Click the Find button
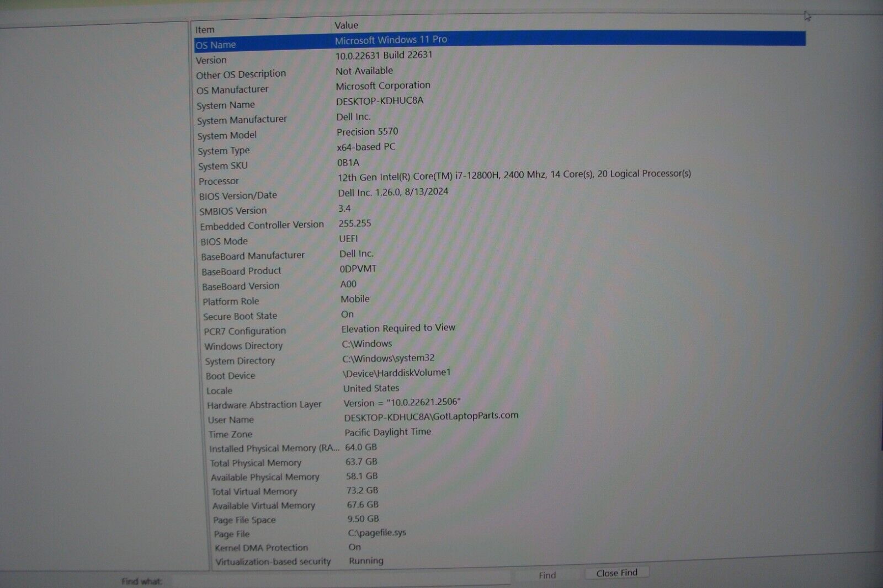 point(547,575)
